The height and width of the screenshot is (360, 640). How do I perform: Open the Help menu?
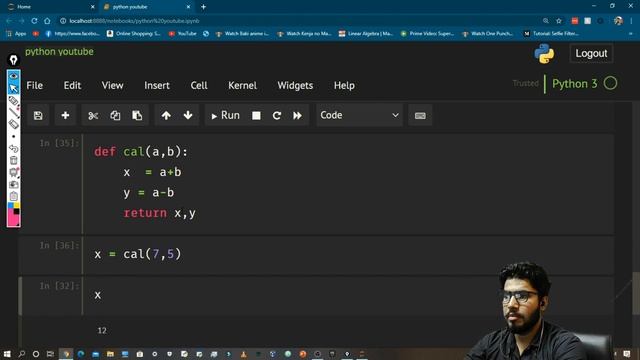(344, 85)
